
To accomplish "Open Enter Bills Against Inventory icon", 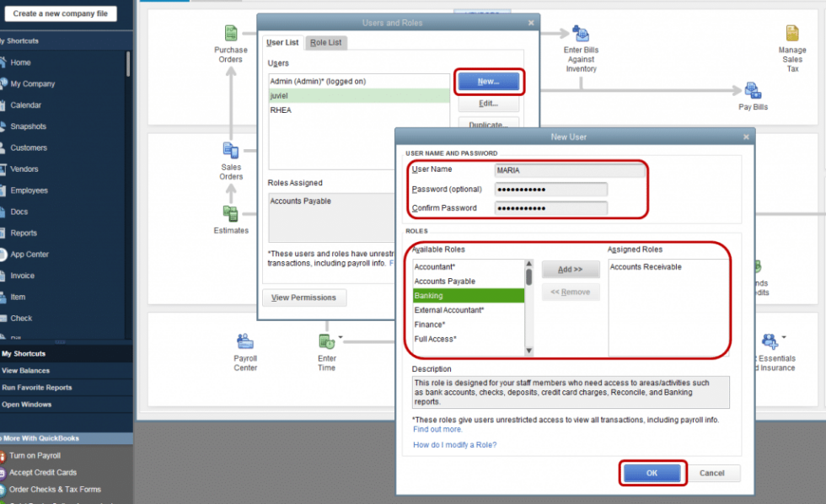I will 581,34.
